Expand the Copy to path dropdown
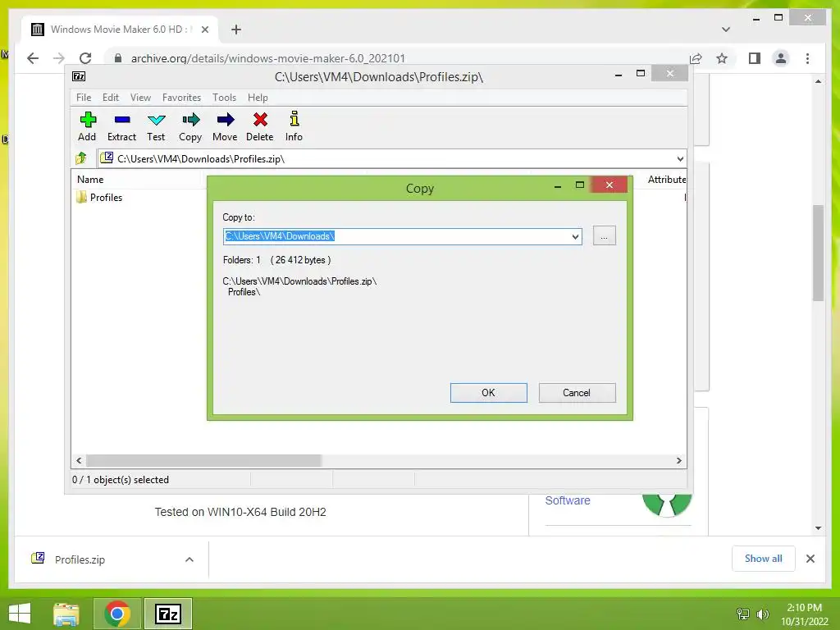 pyautogui.click(x=575, y=236)
